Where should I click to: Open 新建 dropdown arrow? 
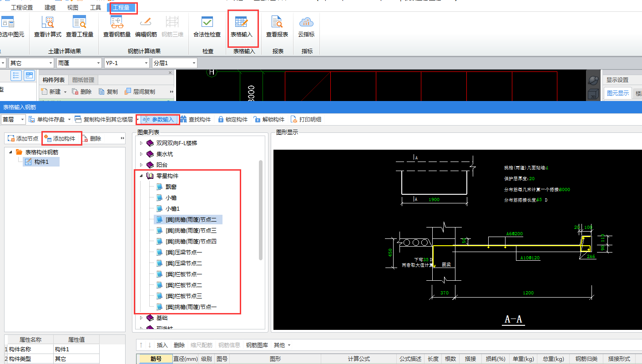coord(65,92)
